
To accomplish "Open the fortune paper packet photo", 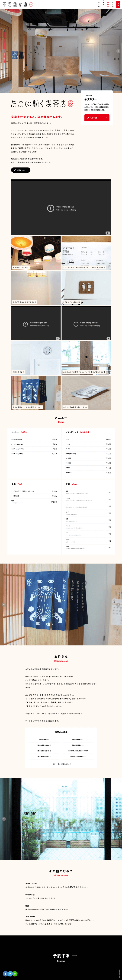I will click(87, 393).
